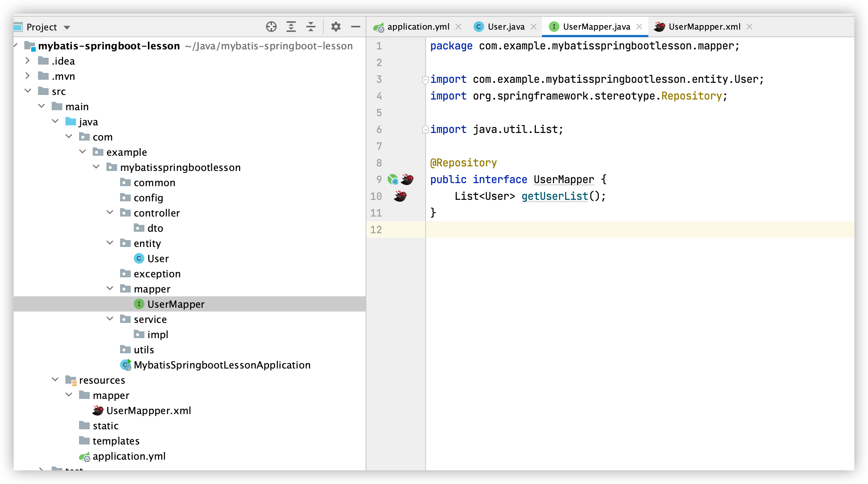Click UserMapper interface name in code
Screen dimensions: 868x484
564,179
